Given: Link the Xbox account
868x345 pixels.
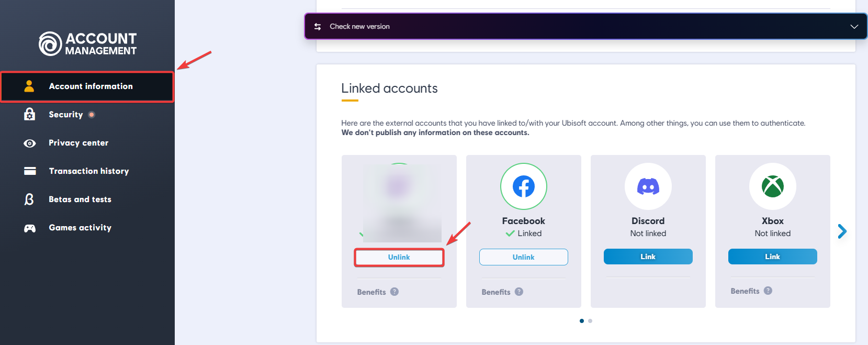Looking at the screenshot, I should (x=772, y=257).
